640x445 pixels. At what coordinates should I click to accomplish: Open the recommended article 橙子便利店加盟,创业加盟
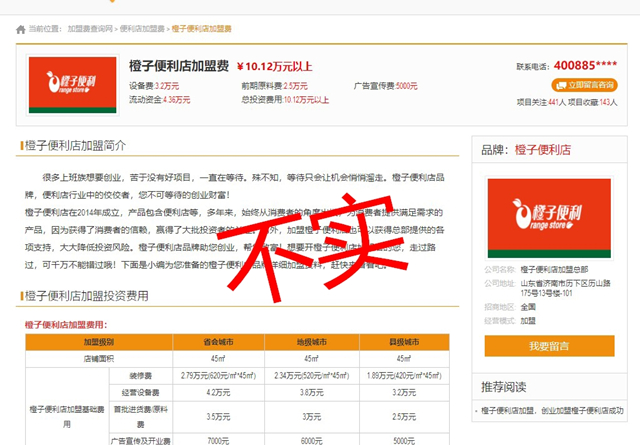552,411
